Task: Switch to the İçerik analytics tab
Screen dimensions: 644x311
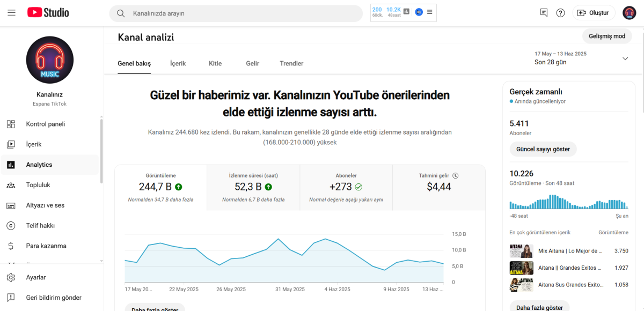Action: 178,64
